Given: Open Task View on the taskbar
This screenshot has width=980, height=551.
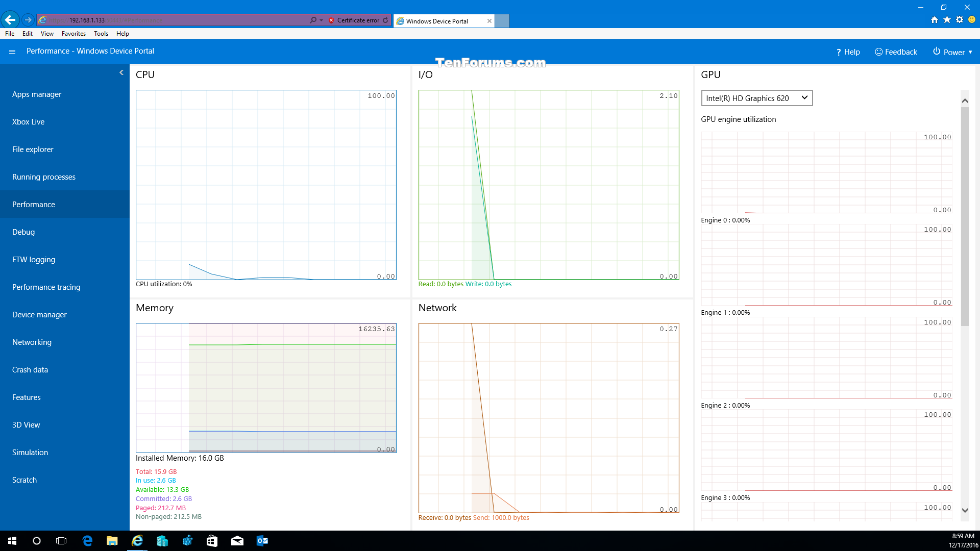Looking at the screenshot, I should point(61,541).
